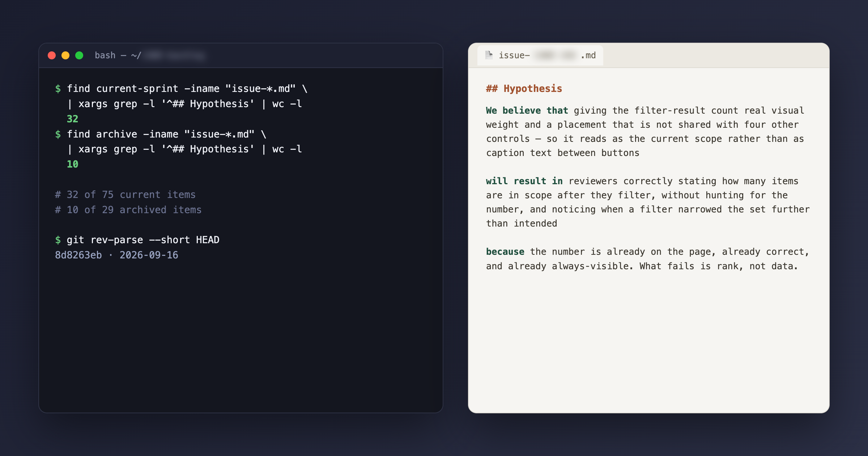Click the commit hash '8d8263eb' in terminal
The image size is (868, 456).
click(x=78, y=255)
